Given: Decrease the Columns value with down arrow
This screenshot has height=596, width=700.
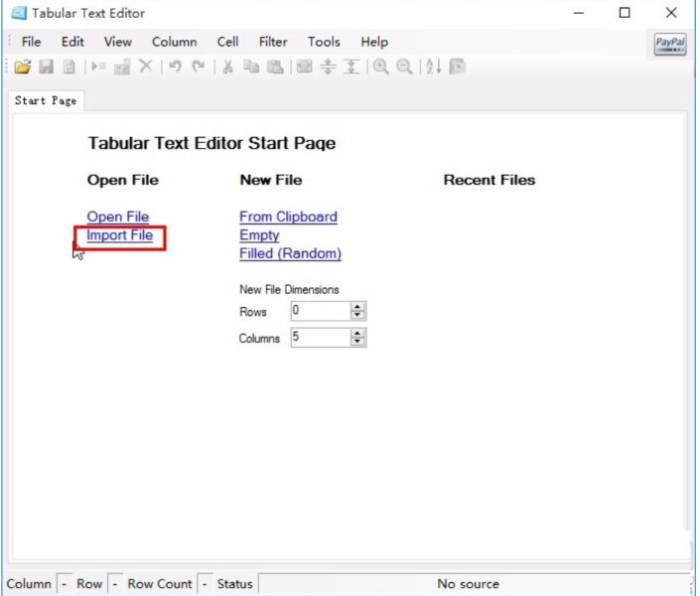Looking at the screenshot, I should click(x=357, y=342).
